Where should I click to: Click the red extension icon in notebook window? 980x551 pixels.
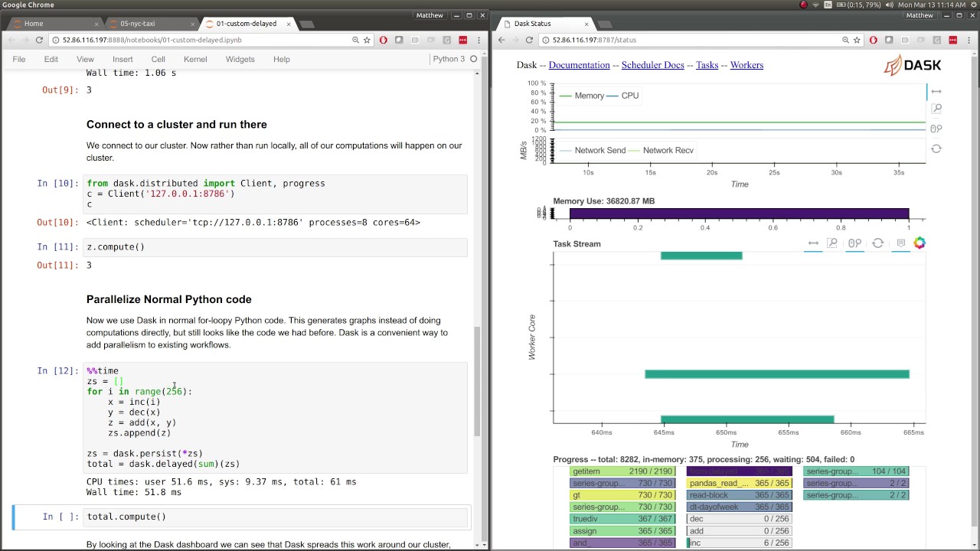click(x=463, y=40)
